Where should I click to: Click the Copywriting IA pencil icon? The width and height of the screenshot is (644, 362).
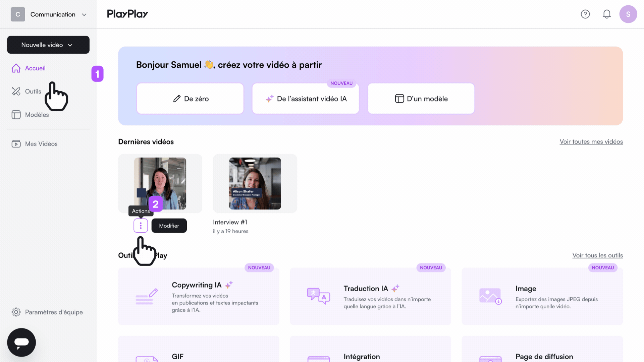147,296
